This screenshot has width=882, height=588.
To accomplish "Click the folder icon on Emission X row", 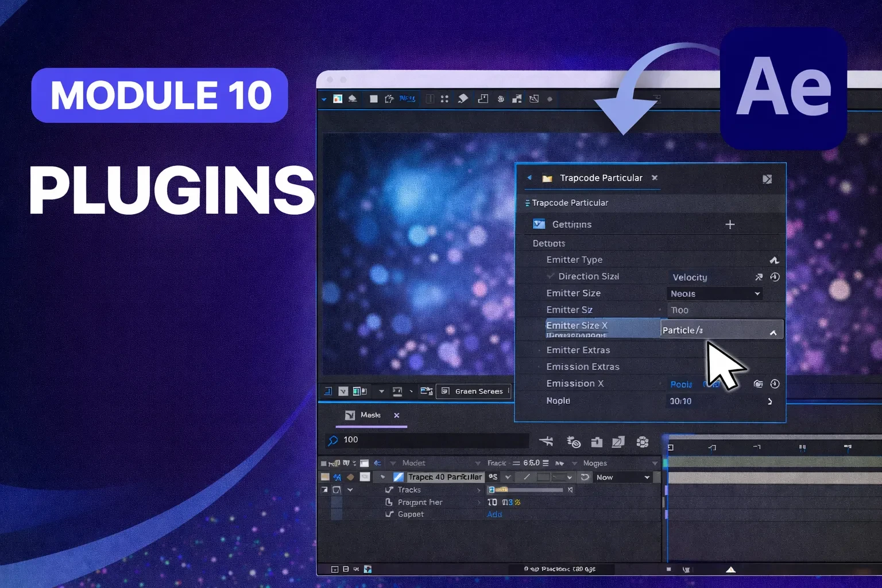I will click(758, 384).
